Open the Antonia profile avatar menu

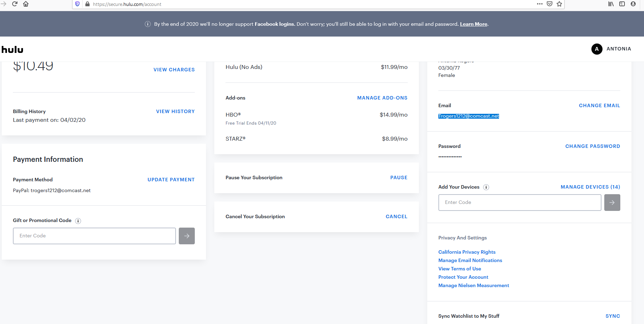pos(597,49)
